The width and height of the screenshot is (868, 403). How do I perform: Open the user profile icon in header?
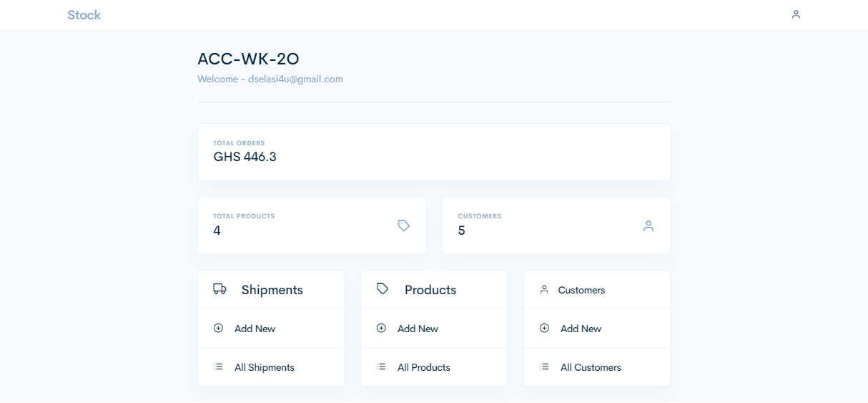796,14
